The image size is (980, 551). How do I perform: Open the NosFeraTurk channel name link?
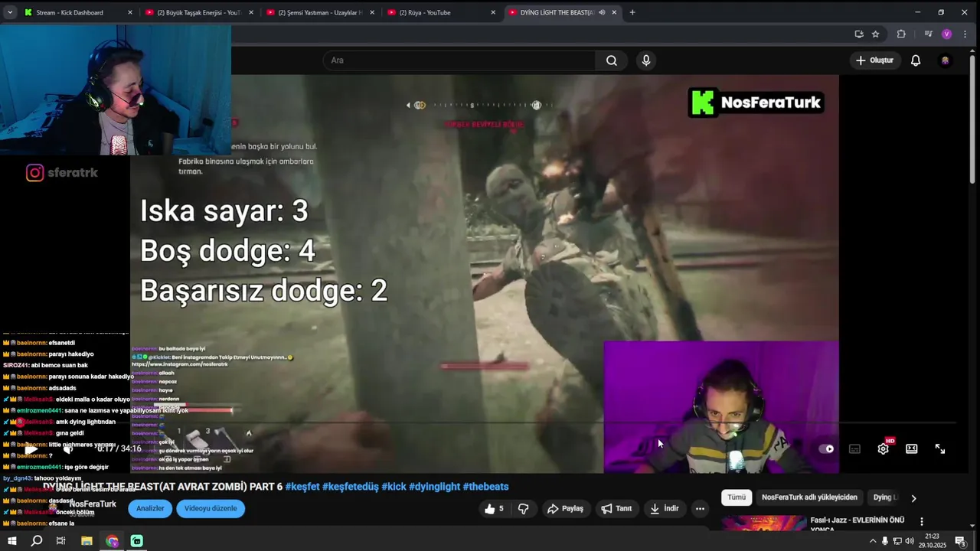[x=93, y=504]
